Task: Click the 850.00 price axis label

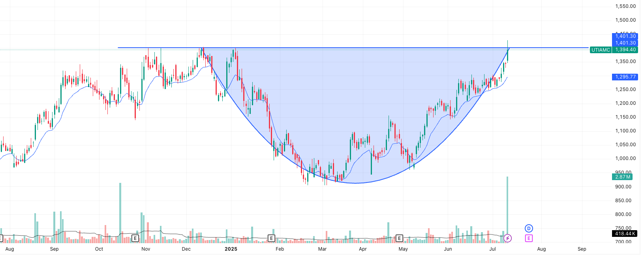Action: (623, 201)
